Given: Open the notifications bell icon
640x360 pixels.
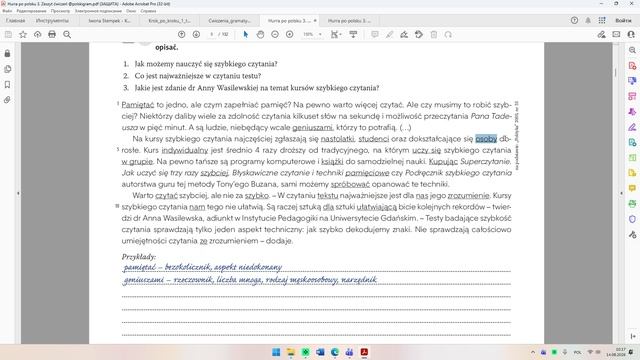Looking at the screenshot, I should click(x=588, y=20).
